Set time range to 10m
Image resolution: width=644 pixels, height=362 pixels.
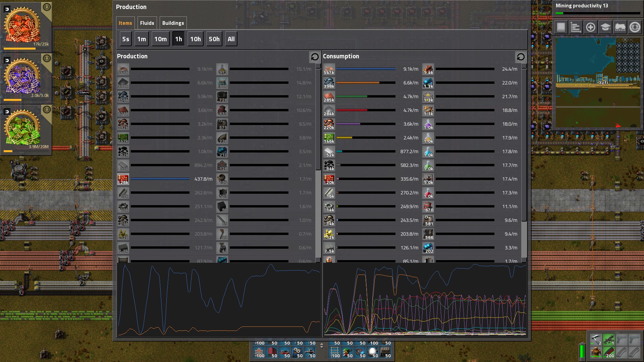coord(160,39)
